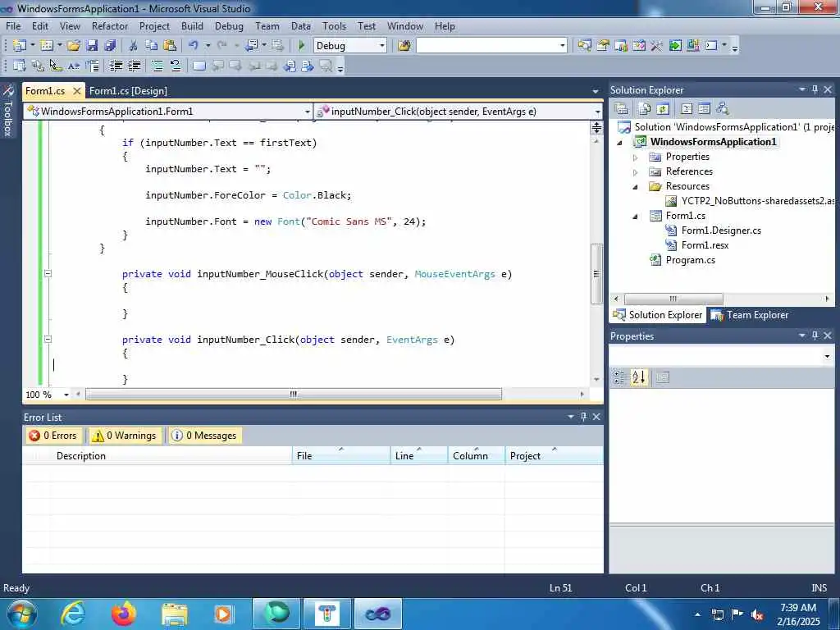This screenshot has width=840, height=630.
Task: Click the Paste clipboard icon
Action: [170, 46]
